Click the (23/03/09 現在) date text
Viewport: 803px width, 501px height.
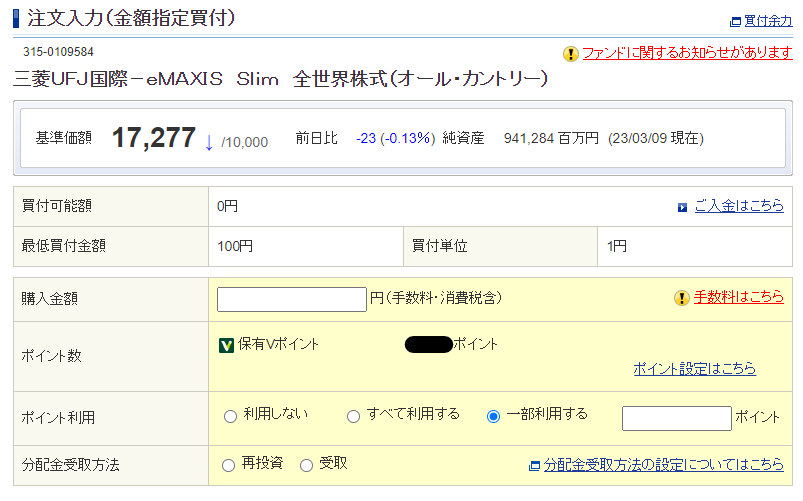(656, 138)
